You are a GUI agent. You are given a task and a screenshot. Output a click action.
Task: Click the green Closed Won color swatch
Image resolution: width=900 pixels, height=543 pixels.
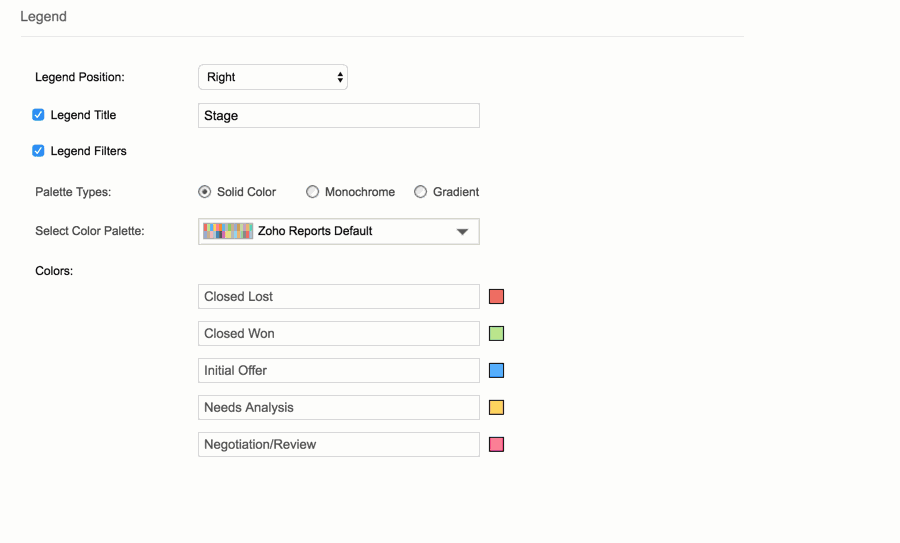coord(496,334)
